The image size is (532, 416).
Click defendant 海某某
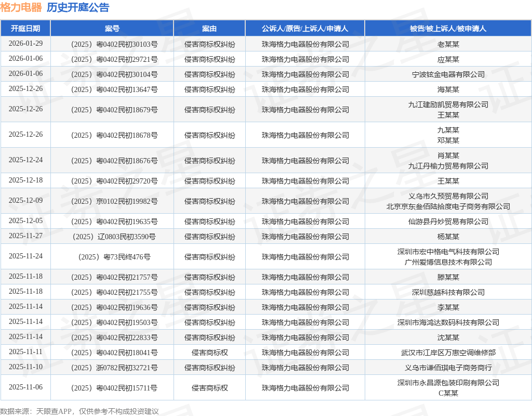[x=448, y=89]
